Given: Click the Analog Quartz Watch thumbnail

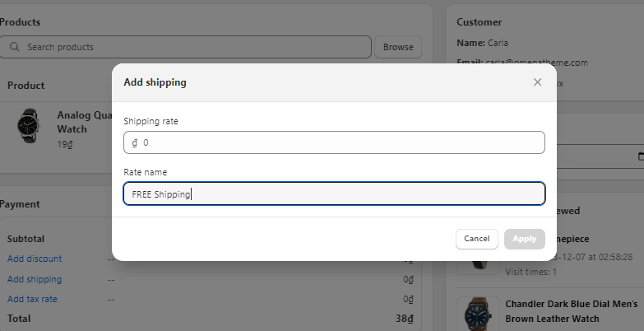Looking at the screenshot, I should coord(28,126).
